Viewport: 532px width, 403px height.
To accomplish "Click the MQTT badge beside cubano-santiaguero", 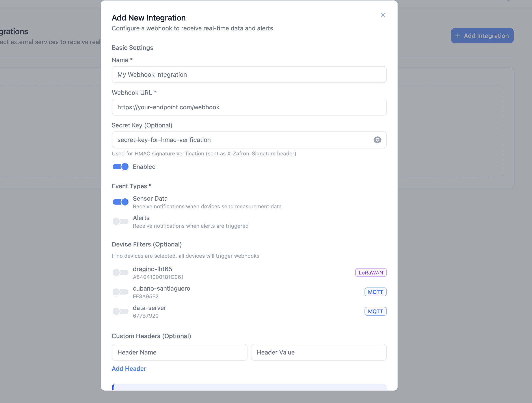I will 375,292.
